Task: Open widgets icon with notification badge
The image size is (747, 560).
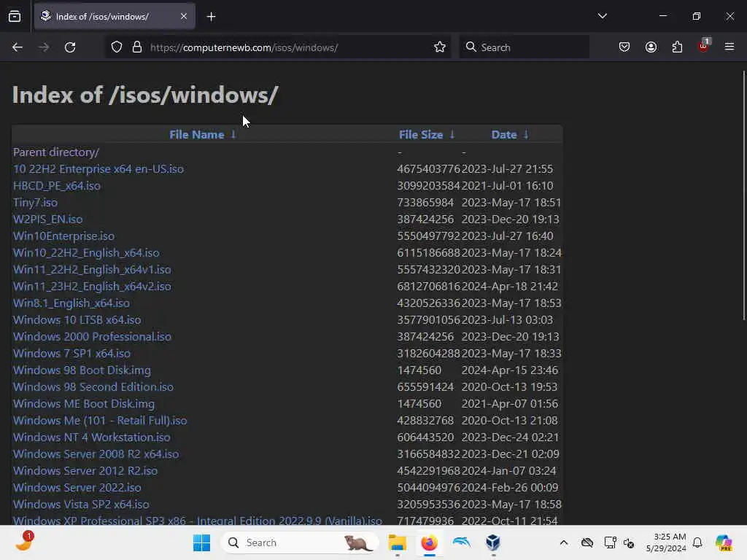Action: 24,542
